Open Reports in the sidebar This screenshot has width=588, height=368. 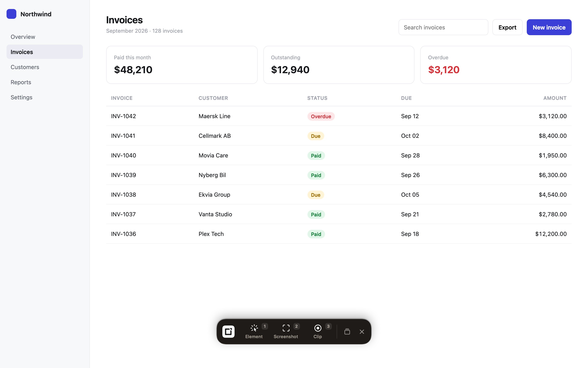click(45, 82)
